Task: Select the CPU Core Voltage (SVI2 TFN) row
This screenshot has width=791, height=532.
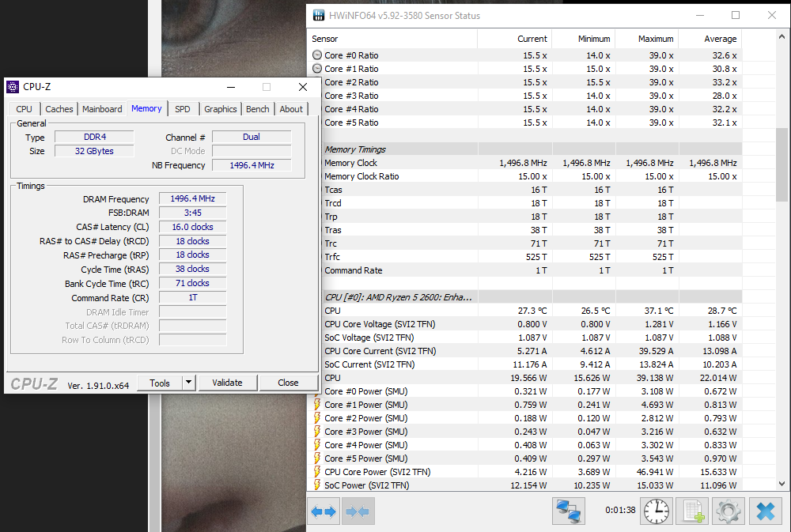Action: pos(532,324)
